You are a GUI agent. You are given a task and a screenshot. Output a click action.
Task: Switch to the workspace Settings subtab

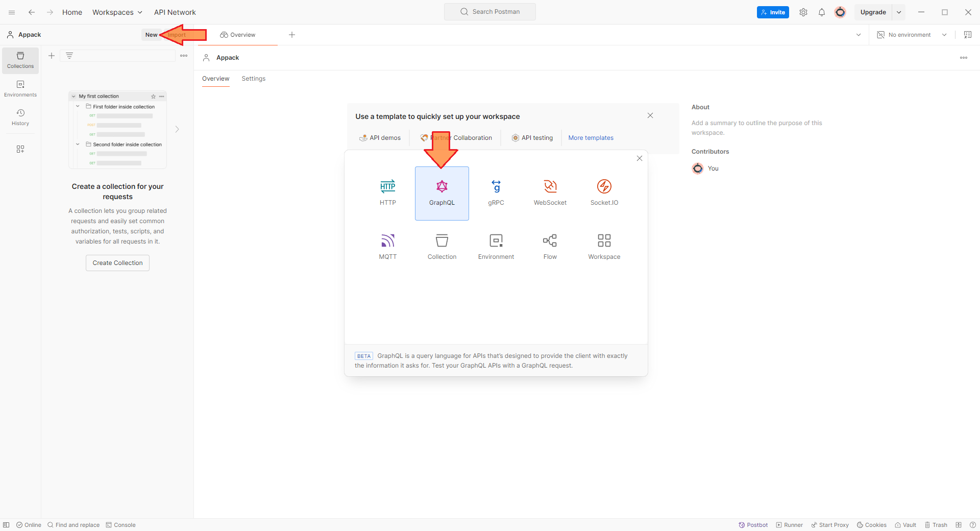[x=254, y=79]
